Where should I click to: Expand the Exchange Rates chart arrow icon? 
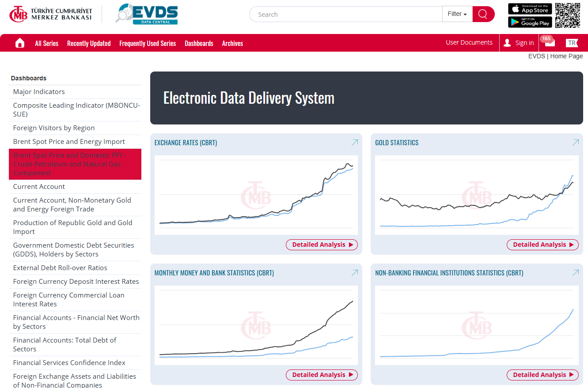(354, 143)
